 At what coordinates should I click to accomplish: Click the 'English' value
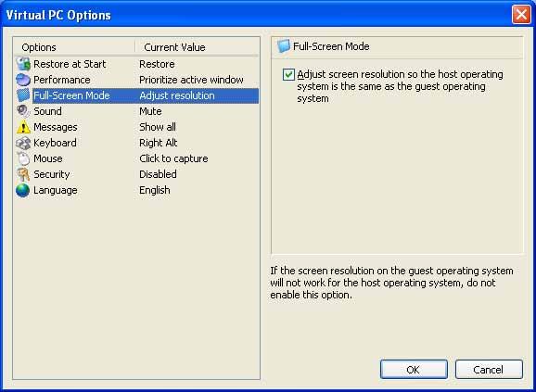(154, 190)
